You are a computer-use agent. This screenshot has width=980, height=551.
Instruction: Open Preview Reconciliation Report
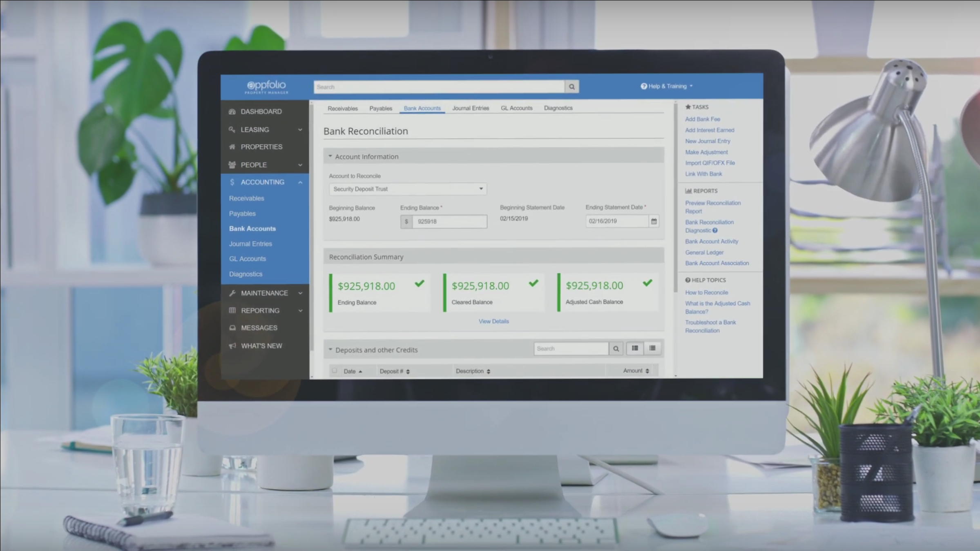713,207
